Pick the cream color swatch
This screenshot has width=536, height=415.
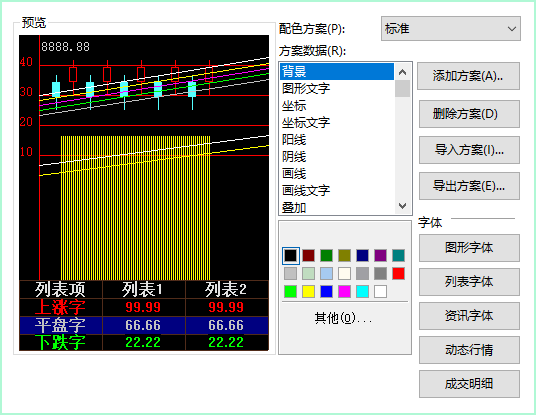tap(345, 273)
